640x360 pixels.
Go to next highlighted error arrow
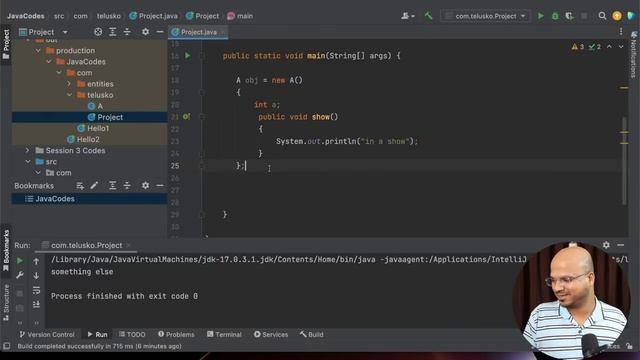coord(621,47)
